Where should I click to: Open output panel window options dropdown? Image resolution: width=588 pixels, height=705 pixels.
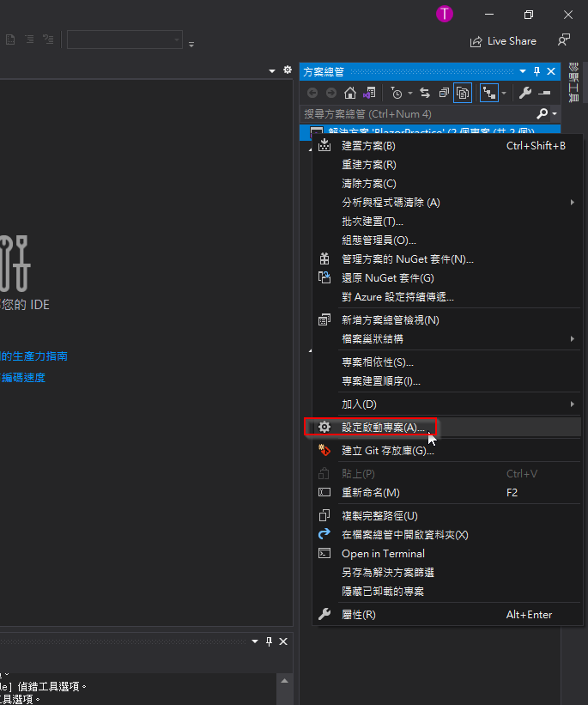click(255, 641)
